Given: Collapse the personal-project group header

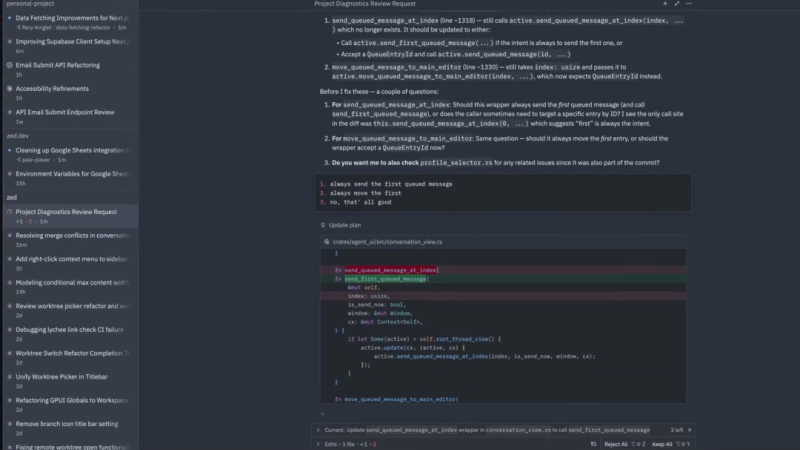Looking at the screenshot, I should pos(30,4).
